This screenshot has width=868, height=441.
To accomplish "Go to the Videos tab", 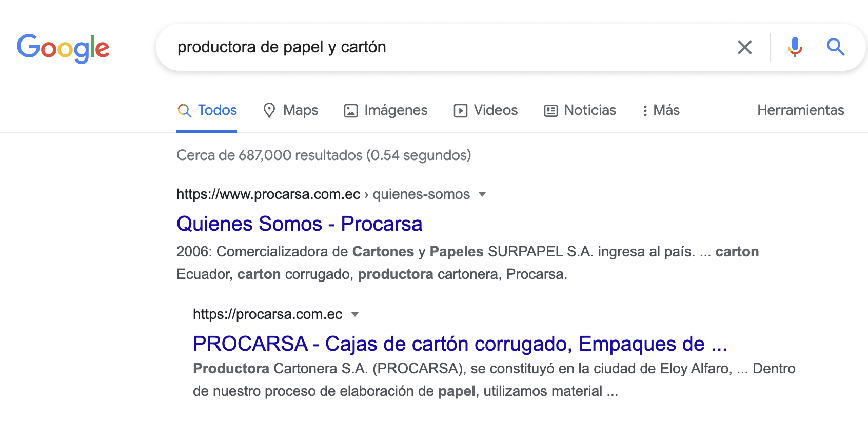I will click(x=486, y=110).
